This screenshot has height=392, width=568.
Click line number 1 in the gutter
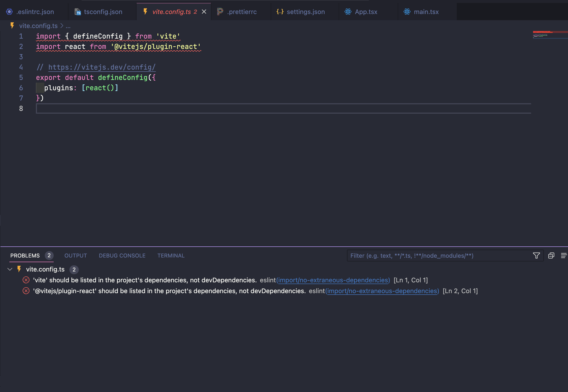click(21, 36)
